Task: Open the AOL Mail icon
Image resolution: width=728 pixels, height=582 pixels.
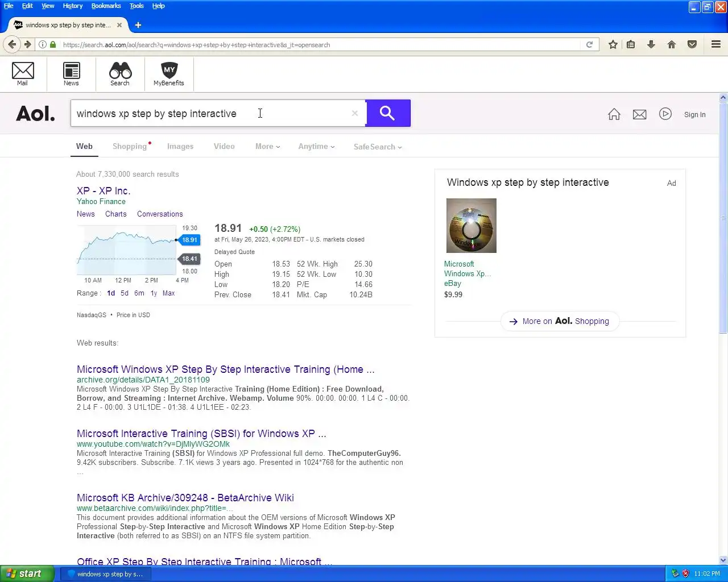Action: click(x=23, y=74)
